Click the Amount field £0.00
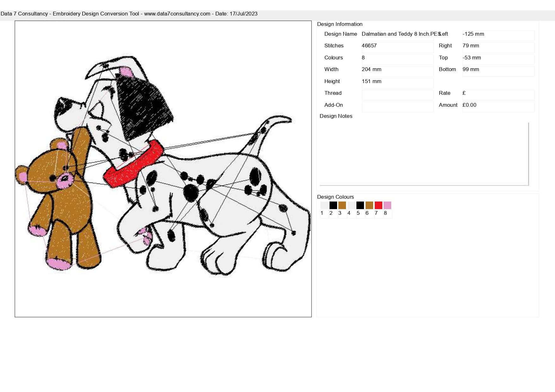Image resolution: width=555 pixels, height=392 pixels. (498, 107)
